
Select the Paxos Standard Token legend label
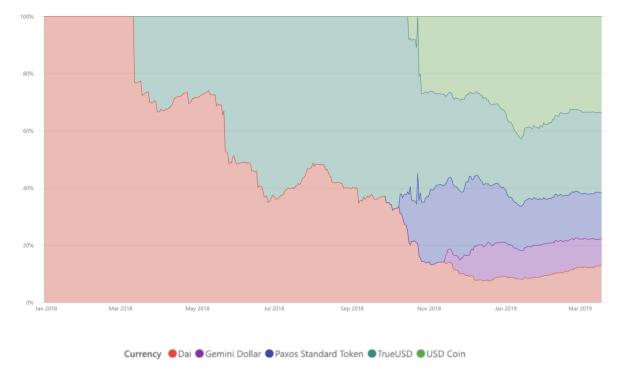pos(319,354)
